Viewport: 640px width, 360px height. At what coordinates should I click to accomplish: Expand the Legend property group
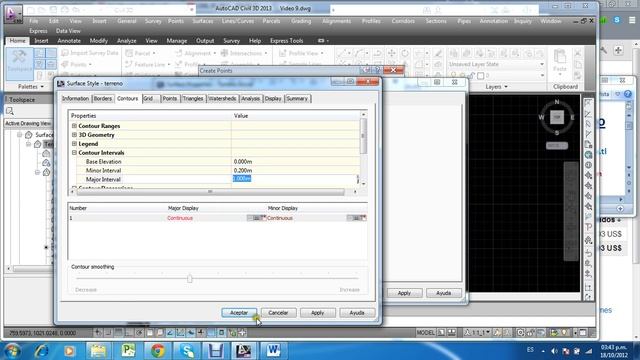[74, 144]
